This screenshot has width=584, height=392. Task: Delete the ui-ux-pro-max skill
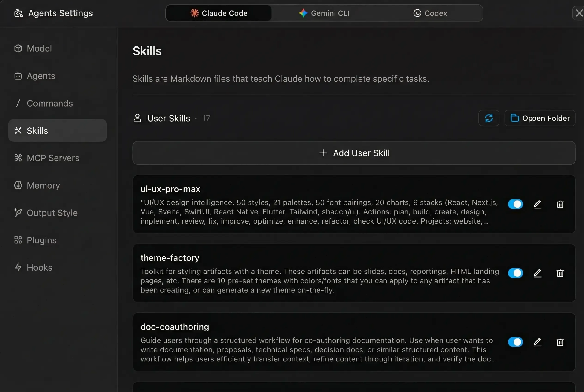pyautogui.click(x=560, y=204)
